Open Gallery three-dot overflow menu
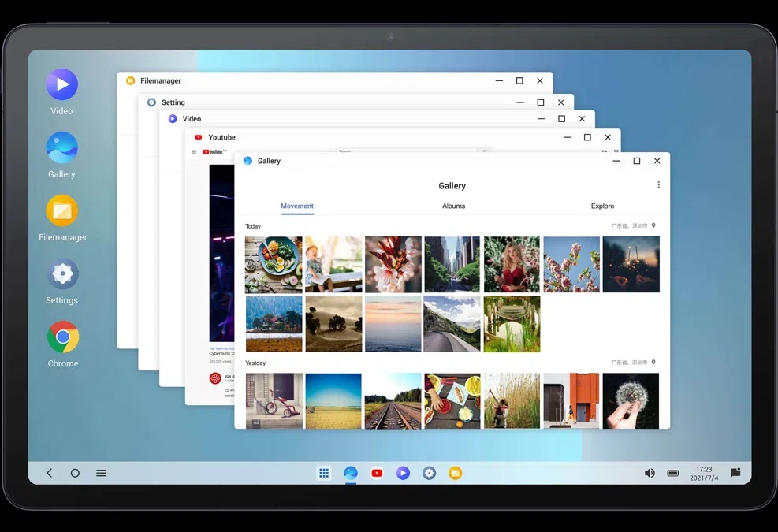The image size is (778, 532). 658,185
